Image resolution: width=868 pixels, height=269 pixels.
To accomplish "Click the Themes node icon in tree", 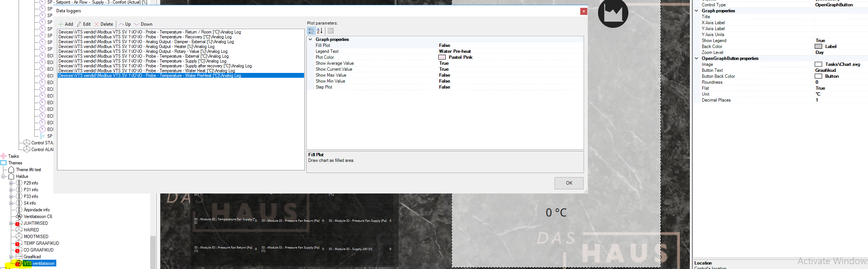I will (x=4, y=163).
